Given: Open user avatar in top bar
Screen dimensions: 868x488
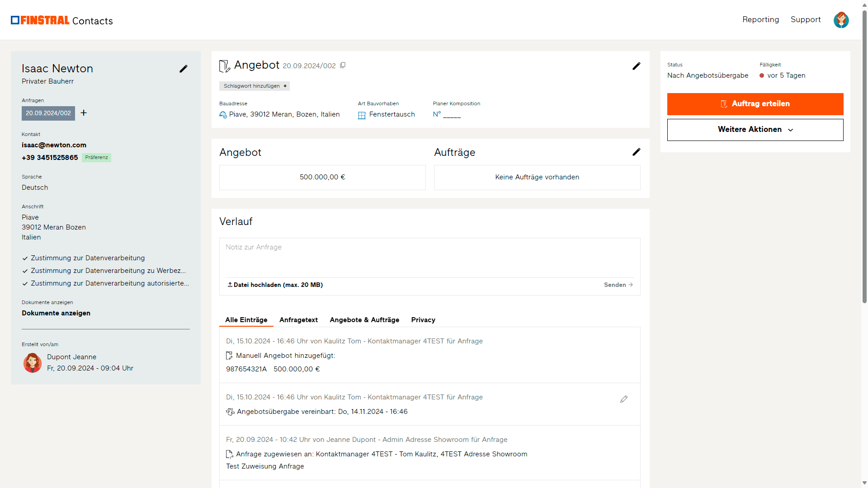Looking at the screenshot, I should (841, 20).
